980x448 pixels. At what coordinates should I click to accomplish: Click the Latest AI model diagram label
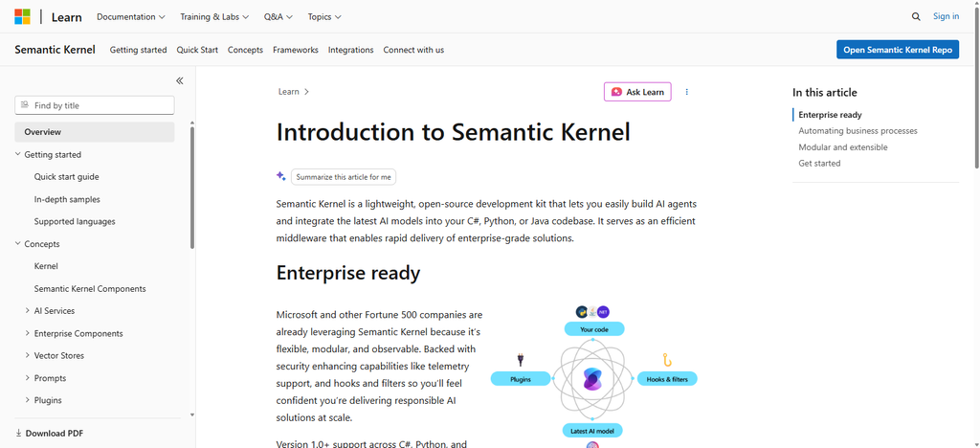(592, 431)
